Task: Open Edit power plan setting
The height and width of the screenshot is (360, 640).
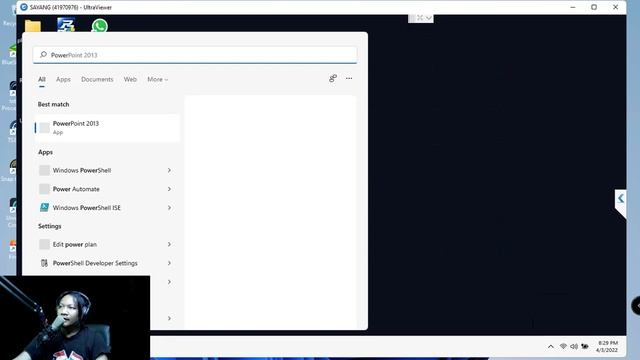Action: (75, 244)
